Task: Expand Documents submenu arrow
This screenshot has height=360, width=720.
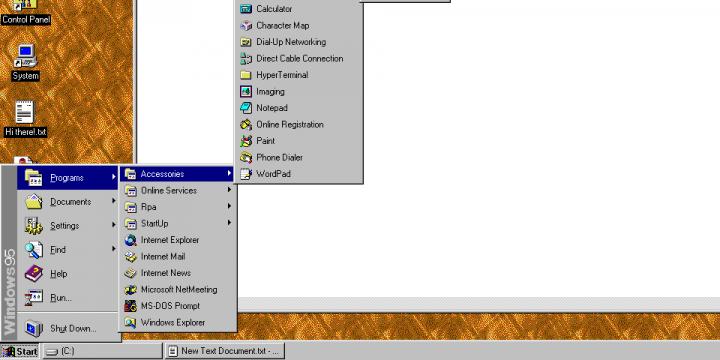Action: point(113,201)
